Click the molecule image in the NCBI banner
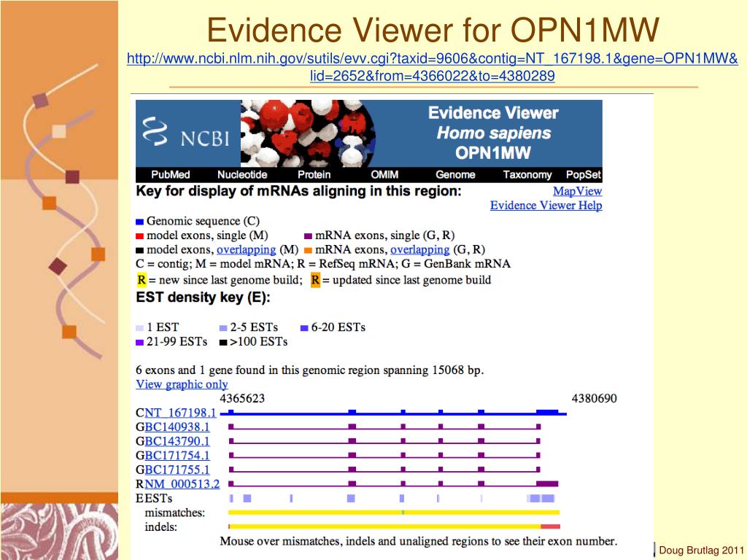This screenshot has height=560, width=747. 308,133
